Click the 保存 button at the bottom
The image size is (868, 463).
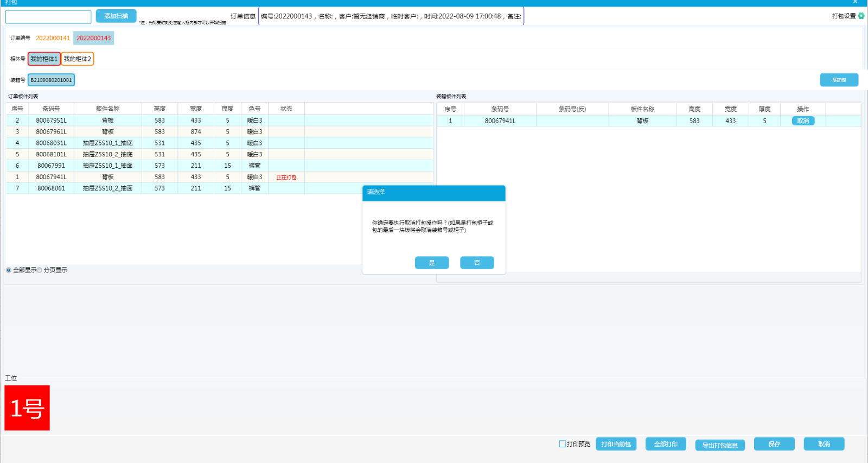tap(774, 444)
